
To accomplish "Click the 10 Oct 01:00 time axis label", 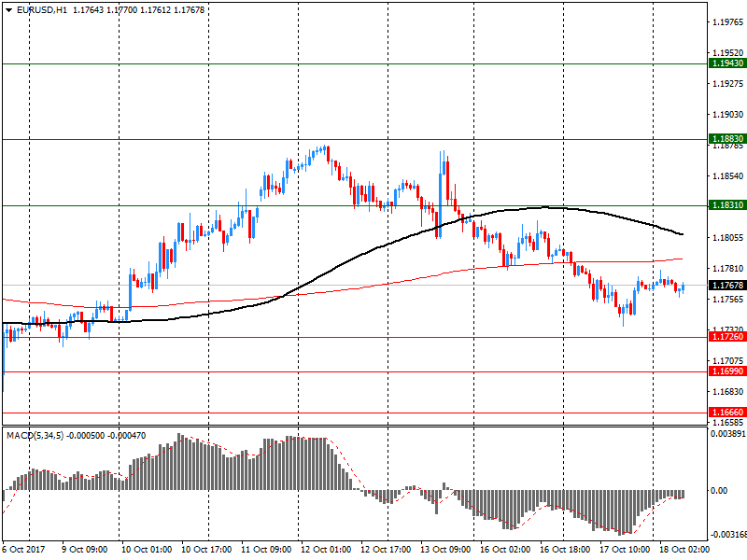I will point(147,549).
